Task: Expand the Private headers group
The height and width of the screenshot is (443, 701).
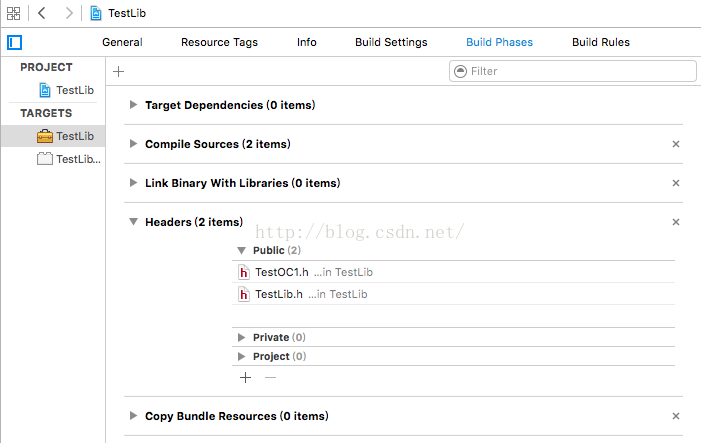Action: coord(241,337)
